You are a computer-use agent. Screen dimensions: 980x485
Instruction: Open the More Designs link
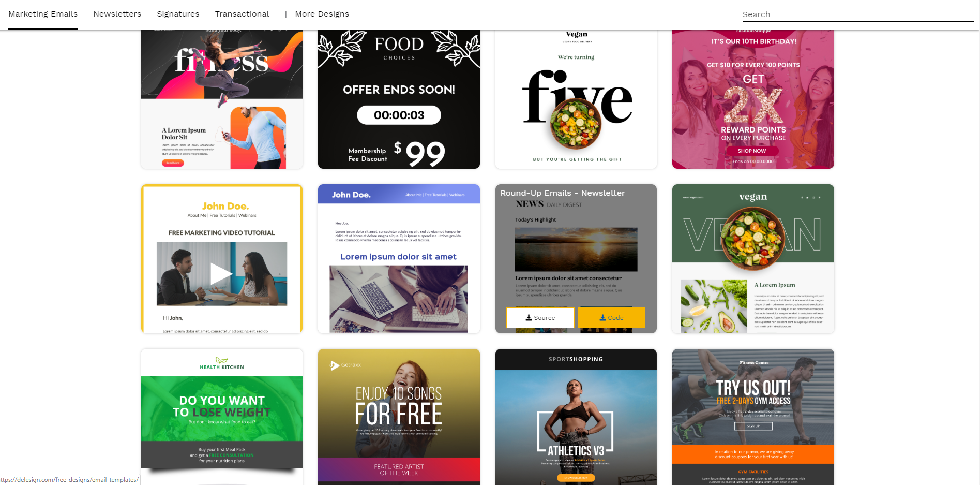click(322, 14)
